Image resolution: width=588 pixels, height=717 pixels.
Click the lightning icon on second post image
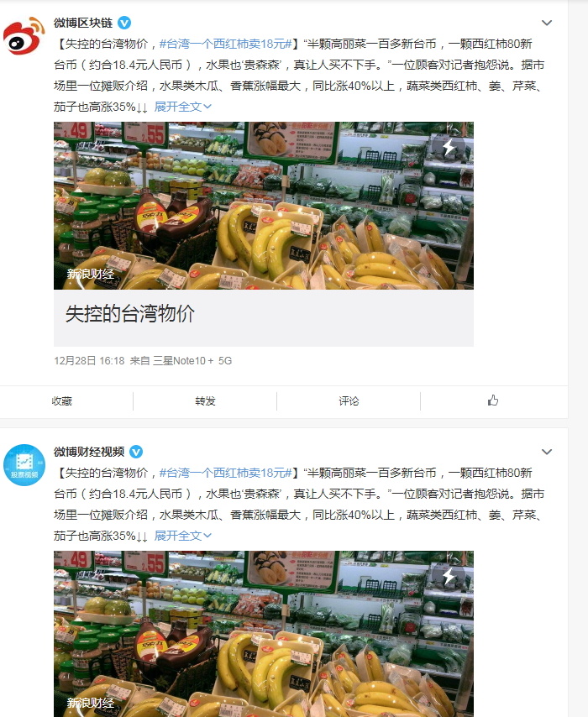pyautogui.click(x=449, y=576)
